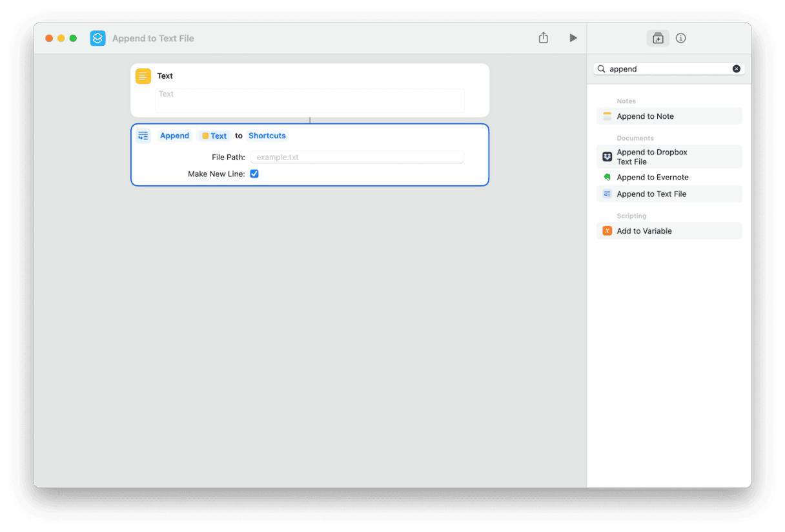Click the Text variable token
This screenshot has height=532, width=785.
tap(214, 136)
